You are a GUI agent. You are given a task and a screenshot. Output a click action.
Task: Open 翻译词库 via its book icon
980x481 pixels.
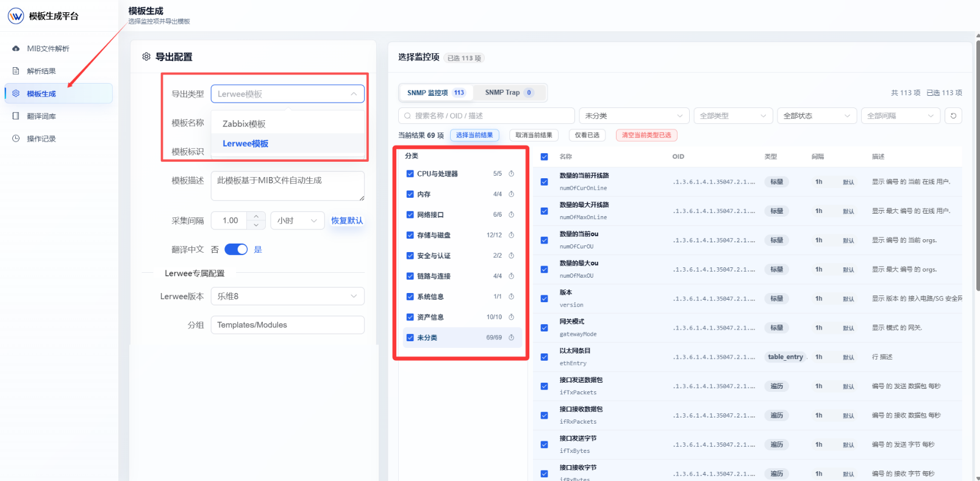tap(16, 116)
